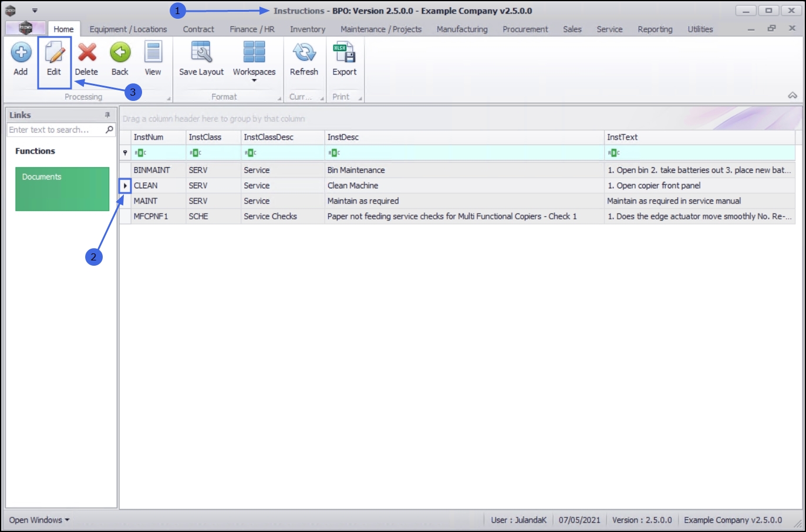The image size is (806, 532).
Task: Click the 07/05/2021 date in status bar
Action: click(x=579, y=520)
